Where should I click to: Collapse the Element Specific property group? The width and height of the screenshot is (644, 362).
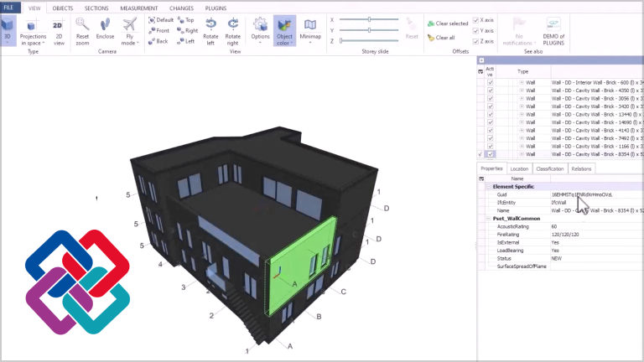489,186
